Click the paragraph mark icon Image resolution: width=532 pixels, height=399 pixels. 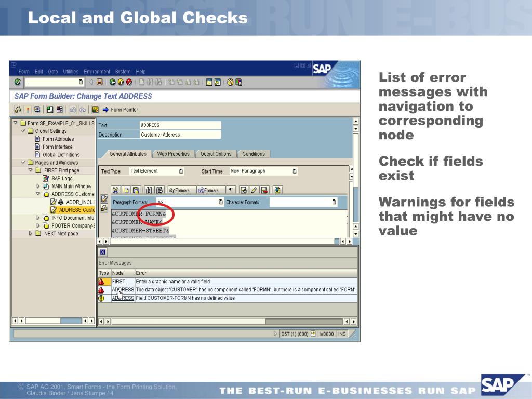pyautogui.click(x=231, y=190)
